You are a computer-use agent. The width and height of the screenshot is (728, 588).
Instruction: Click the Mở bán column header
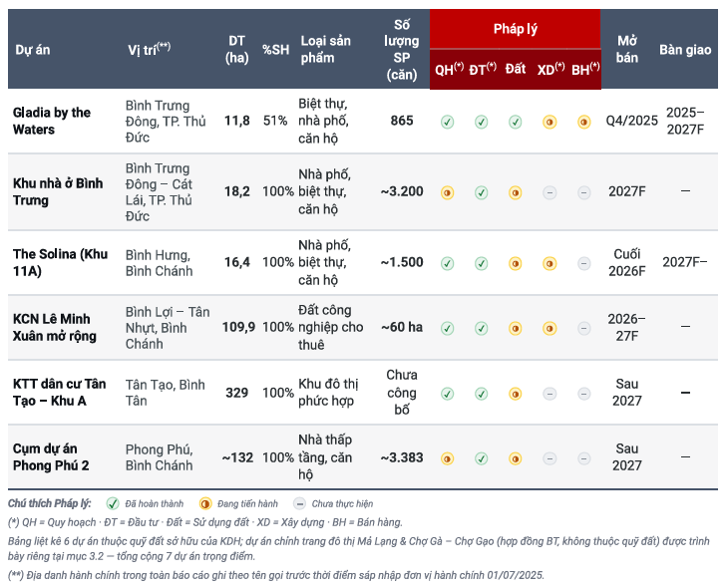click(x=627, y=49)
